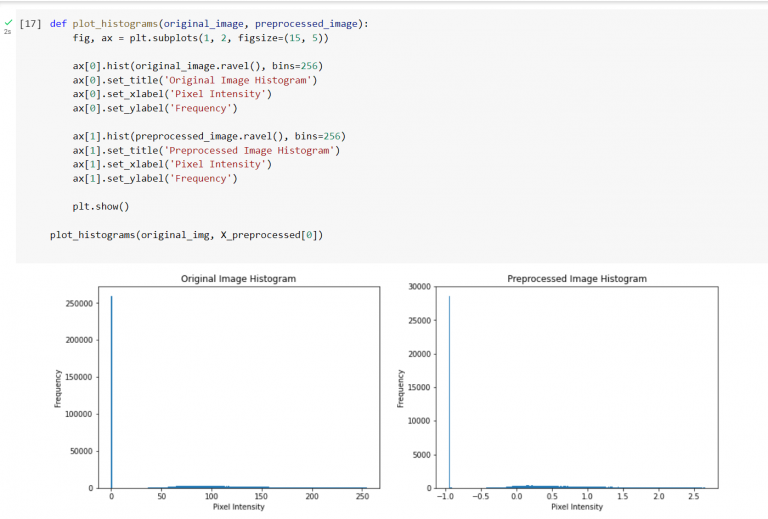Click the Preprocessed Image Histogram plot title
The height and width of the screenshot is (519, 768).
click(577, 278)
